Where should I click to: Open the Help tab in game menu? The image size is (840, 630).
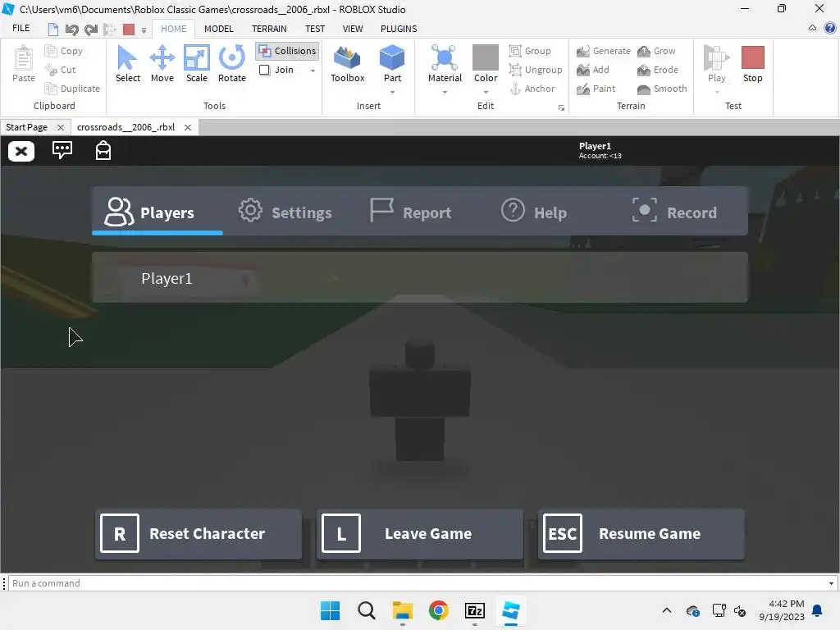tap(533, 212)
